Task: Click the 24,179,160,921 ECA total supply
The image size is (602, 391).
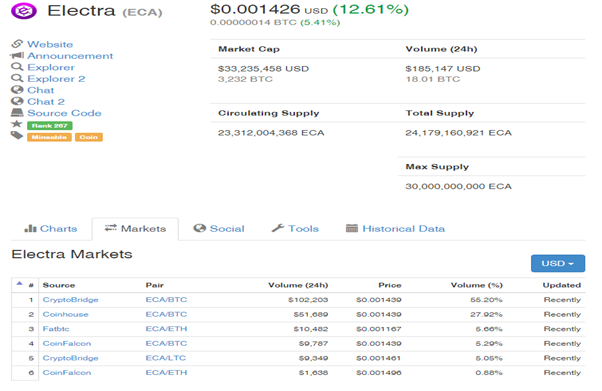Action: 458,133
